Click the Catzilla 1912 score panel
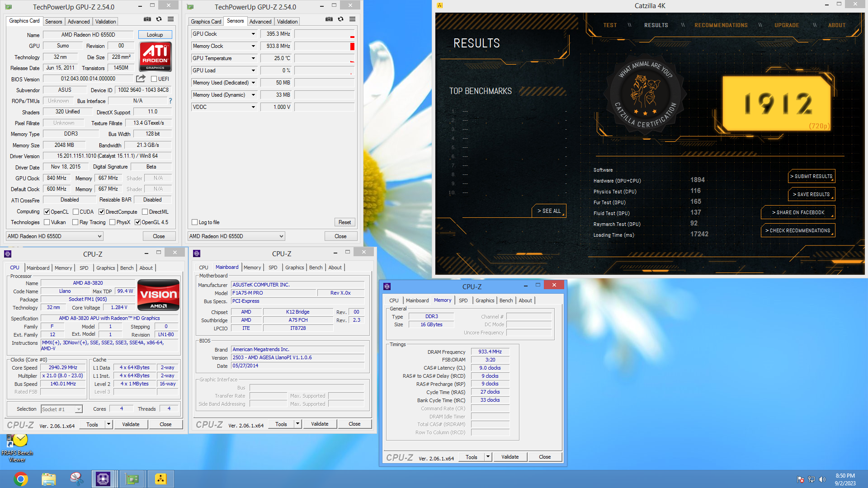This screenshot has height=488, width=868. pyautogui.click(x=777, y=103)
